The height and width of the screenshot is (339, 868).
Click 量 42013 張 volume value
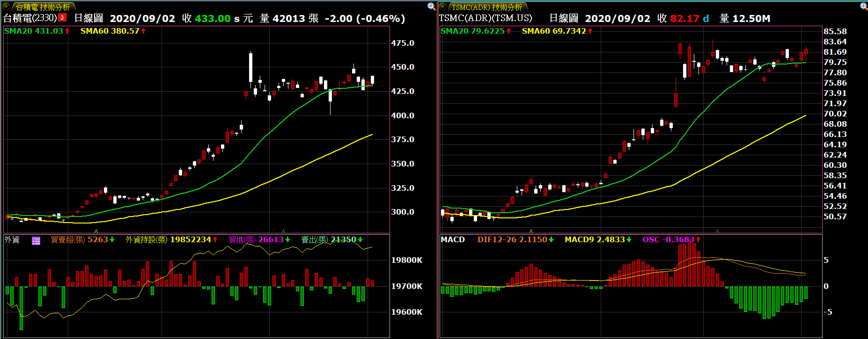click(x=289, y=18)
